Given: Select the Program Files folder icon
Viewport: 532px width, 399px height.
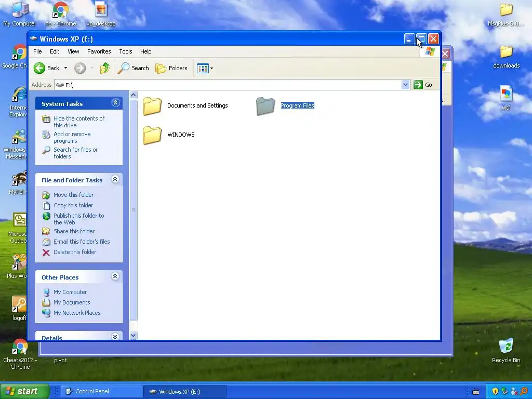Looking at the screenshot, I should 265,106.
